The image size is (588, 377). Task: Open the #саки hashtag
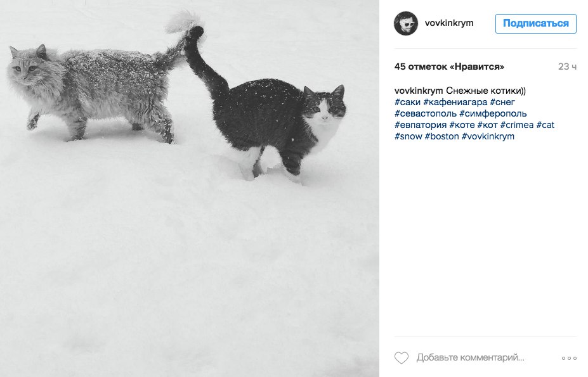click(407, 102)
